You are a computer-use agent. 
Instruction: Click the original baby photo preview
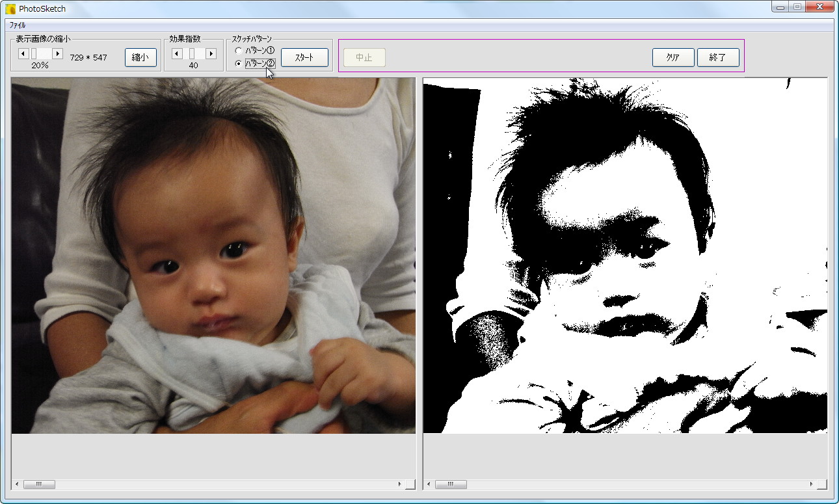213,254
